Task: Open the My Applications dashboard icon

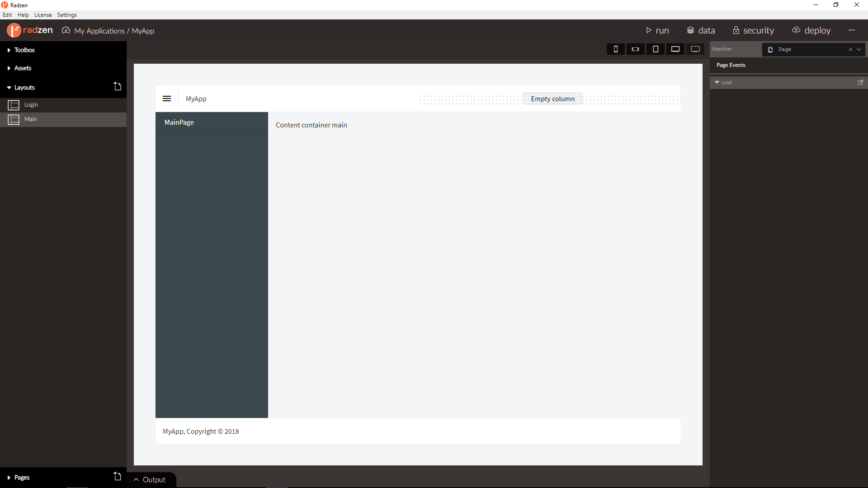Action: coord(66,30)
